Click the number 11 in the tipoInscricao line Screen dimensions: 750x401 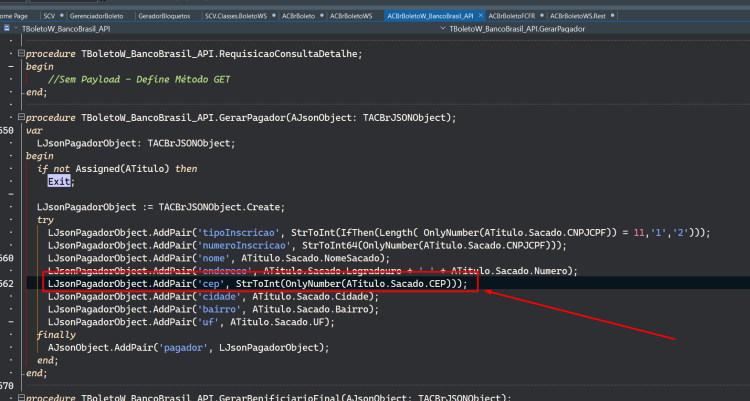coord(639,233)
